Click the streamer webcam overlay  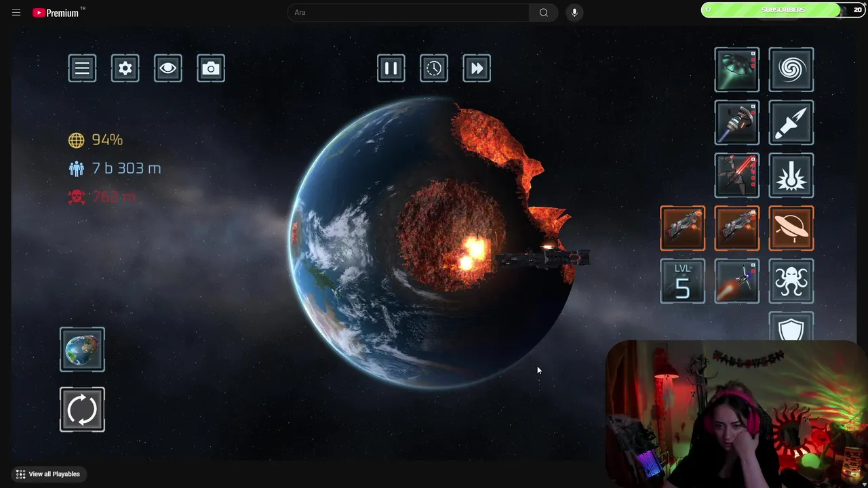point(735,414)
